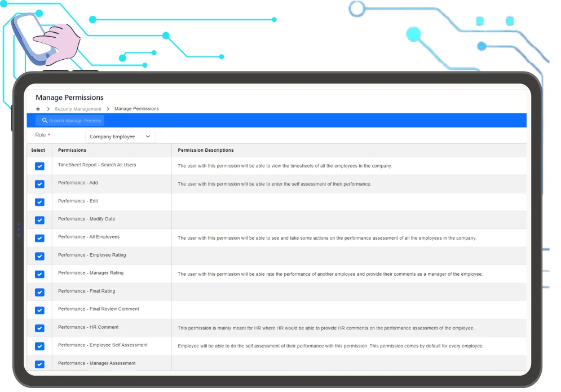Screen dimensions: 561x392
Task: Open the Role dropdown Company Employee
Action: 120,136
